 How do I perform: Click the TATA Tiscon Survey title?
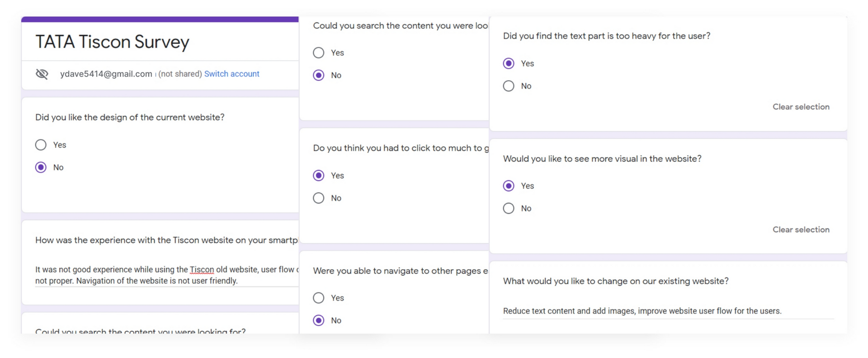point(112,42)
